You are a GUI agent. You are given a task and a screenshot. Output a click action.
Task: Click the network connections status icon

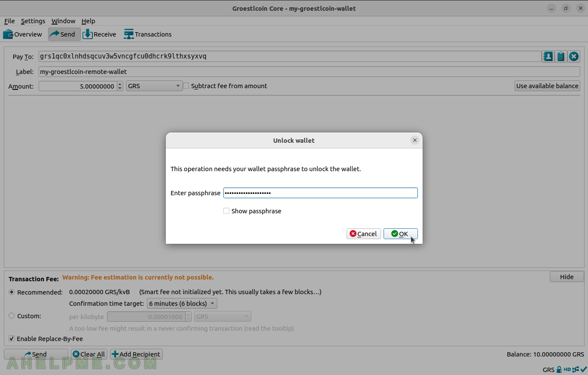(576, 369)
